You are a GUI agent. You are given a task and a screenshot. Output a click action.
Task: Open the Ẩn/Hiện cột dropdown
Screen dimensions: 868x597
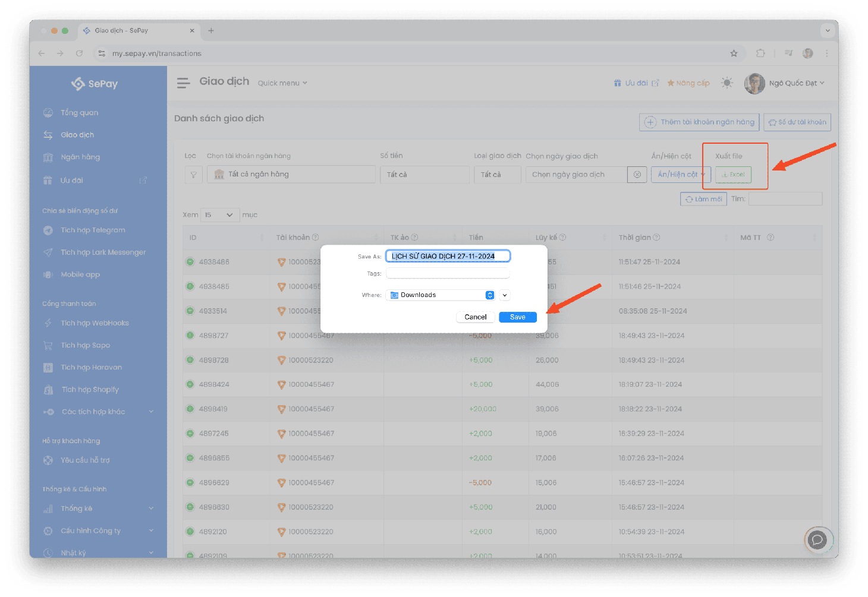681,175
